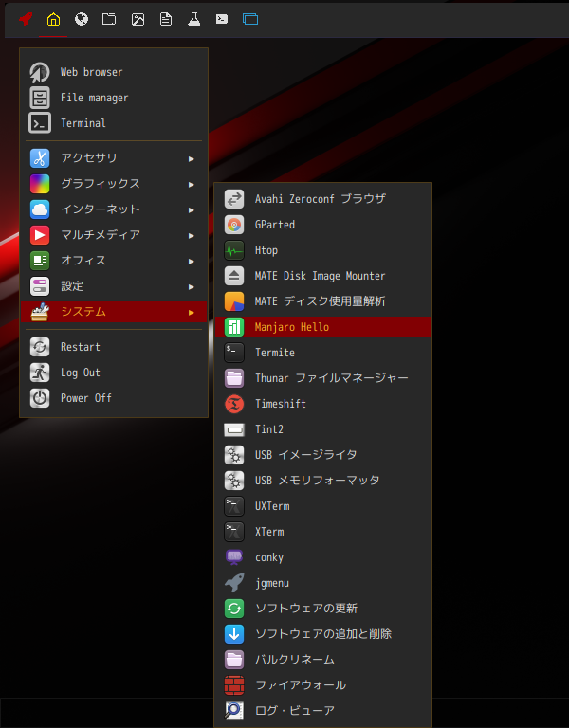Open the globe web icon in panel
This screenshot has height=728, width=569.
(x=82, y=19)
